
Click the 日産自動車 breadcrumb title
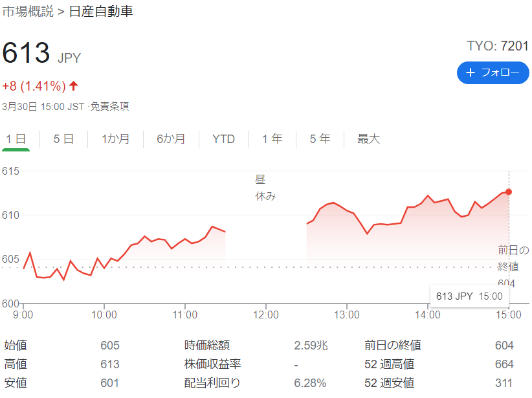tap(101, 12)
